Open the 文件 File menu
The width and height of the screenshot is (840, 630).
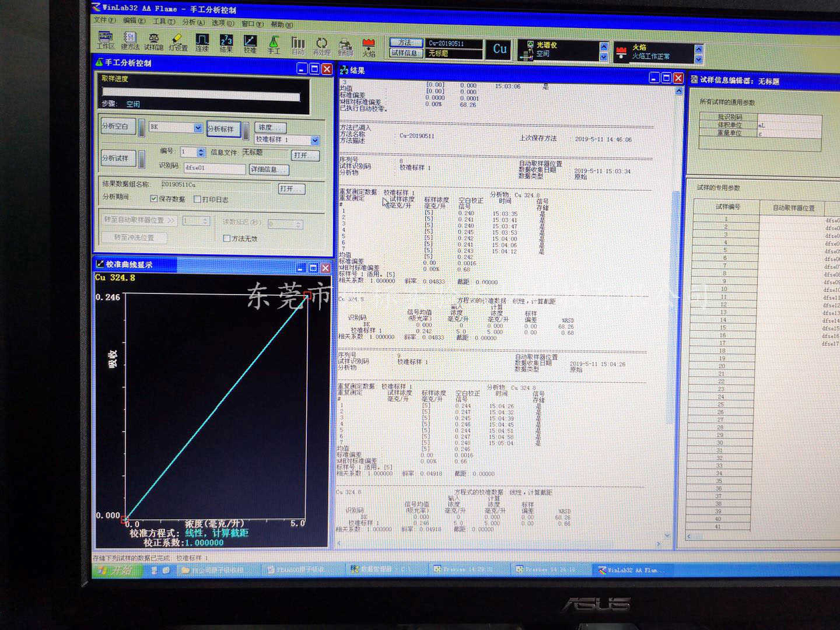tap(104, 20)
